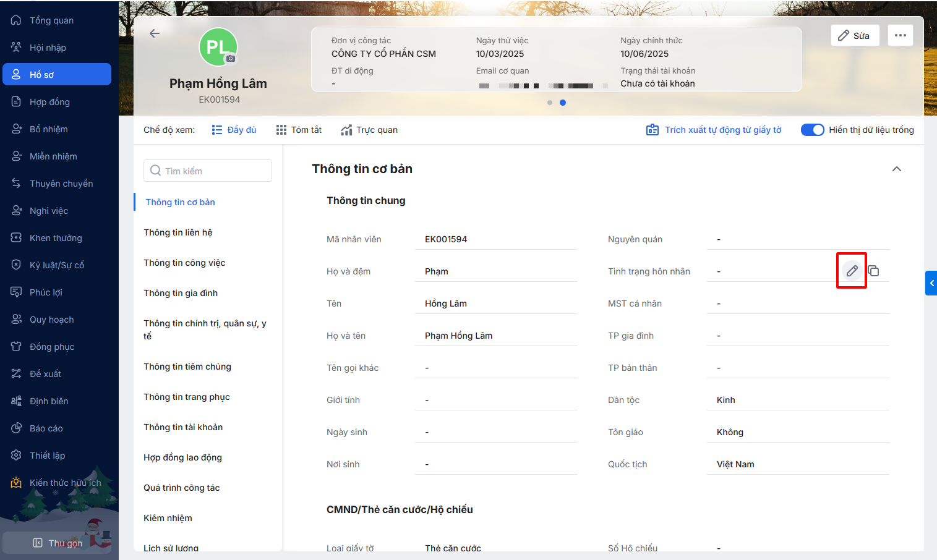Viewport: 937px width, 560px height.
Task: Open the Kiêm nhiệm section
Action: pos(168,518)
